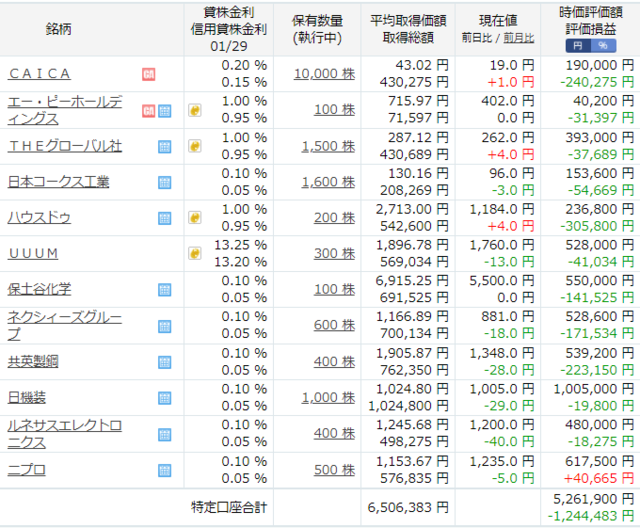Screen dimensions: 640x528
Task: Open ハウスドゥ stock link
Action: (39, 217)
